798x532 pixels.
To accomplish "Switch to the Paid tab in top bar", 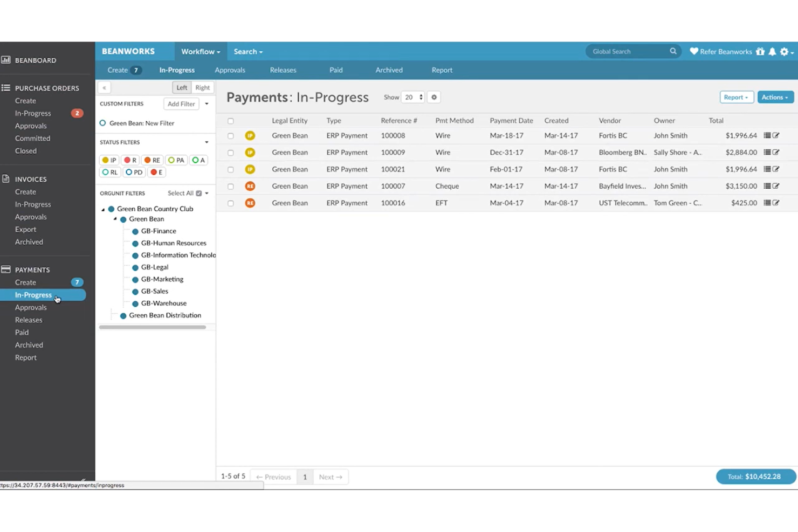I will point(336,70).
